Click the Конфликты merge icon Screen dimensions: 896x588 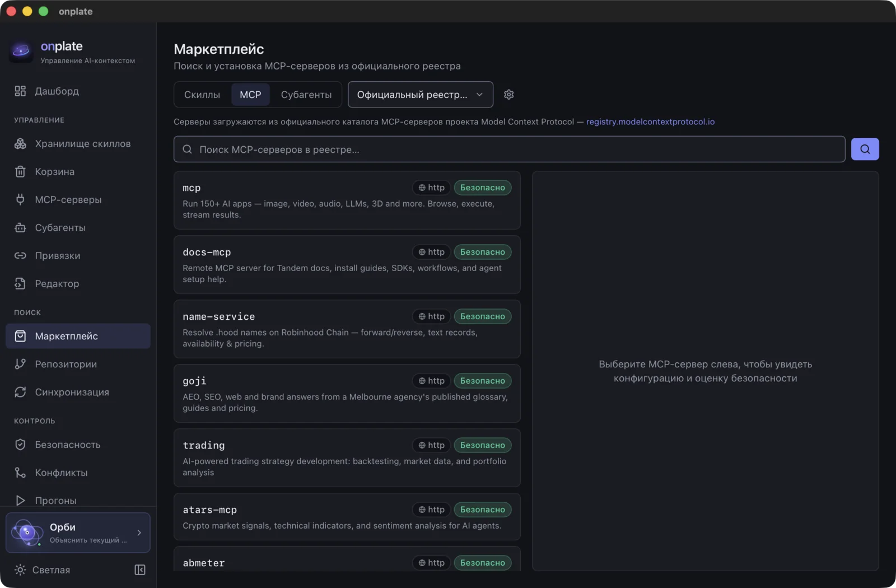click(20, 473)
